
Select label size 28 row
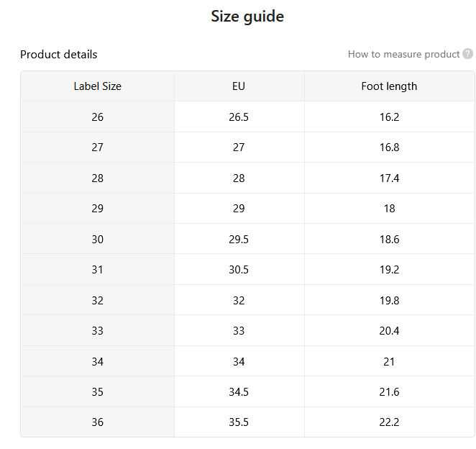(248, 178)
